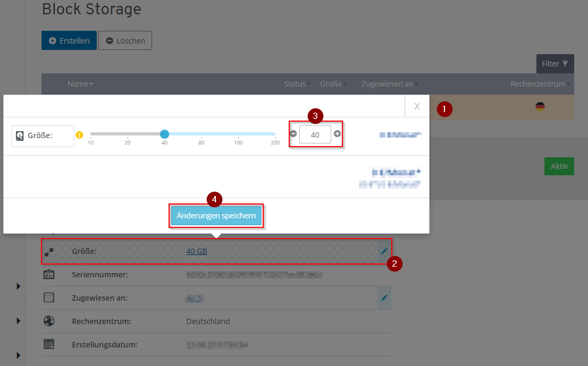Click the ID card icon beside Seriennummer
The height and width of the screenshot is (366, 588).
49,275
